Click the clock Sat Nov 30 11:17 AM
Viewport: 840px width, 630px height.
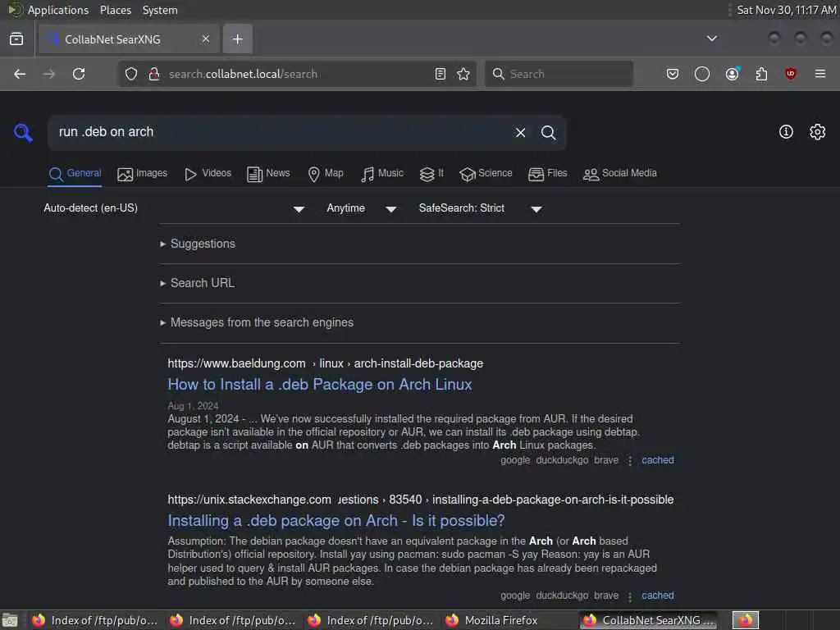click(787, 10)
